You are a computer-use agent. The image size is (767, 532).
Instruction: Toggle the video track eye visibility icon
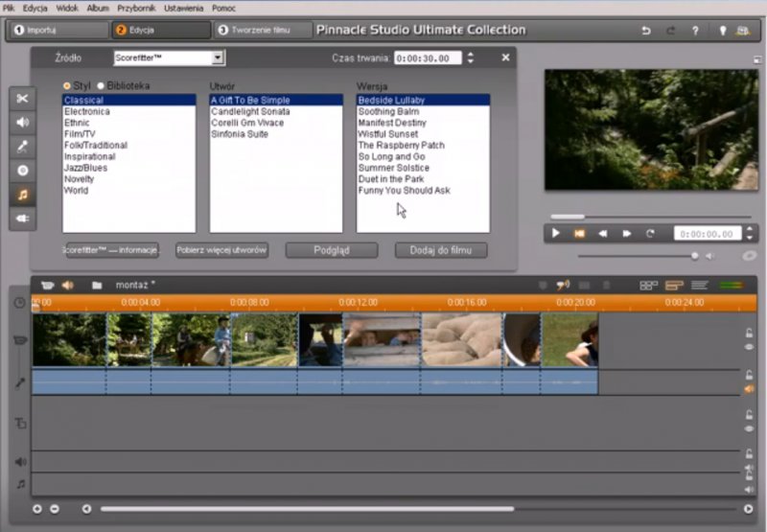(x=749, y=347)
